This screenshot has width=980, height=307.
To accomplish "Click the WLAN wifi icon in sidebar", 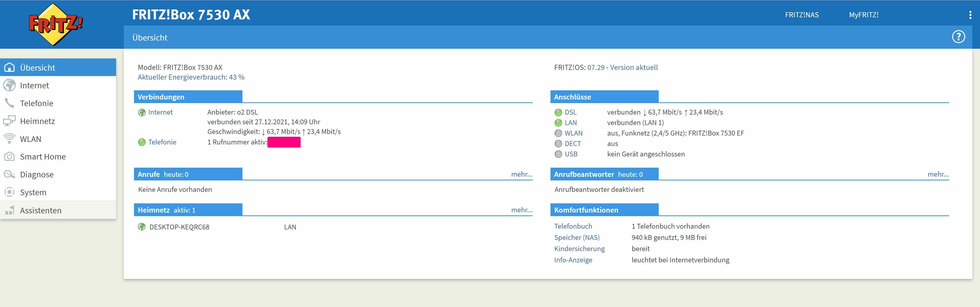I will (x=9, y=139).
